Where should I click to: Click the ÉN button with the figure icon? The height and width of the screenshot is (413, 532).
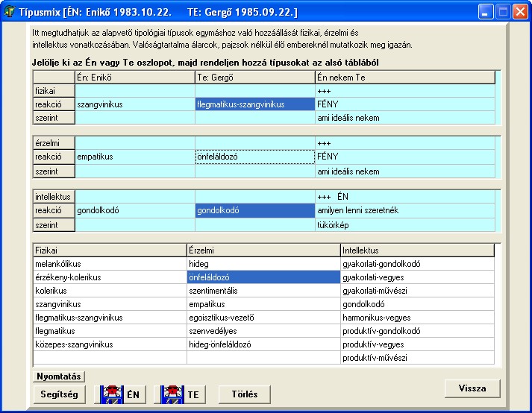tap(120, 394)
